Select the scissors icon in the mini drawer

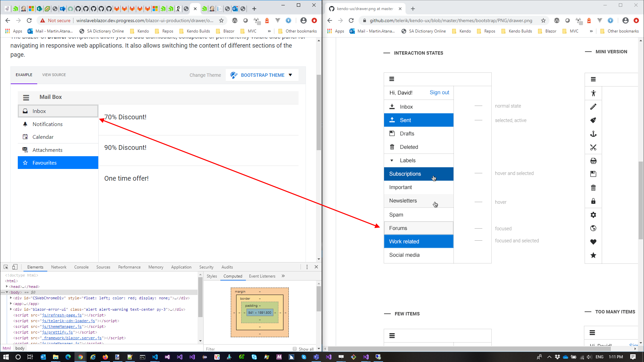pyautogui.click(x=593, y=147)
